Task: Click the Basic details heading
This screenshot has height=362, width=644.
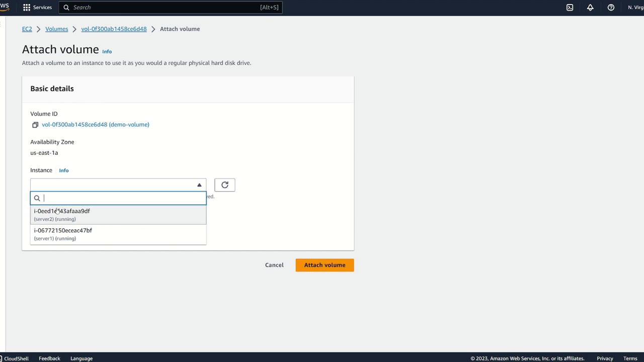Action: point(52,88)
